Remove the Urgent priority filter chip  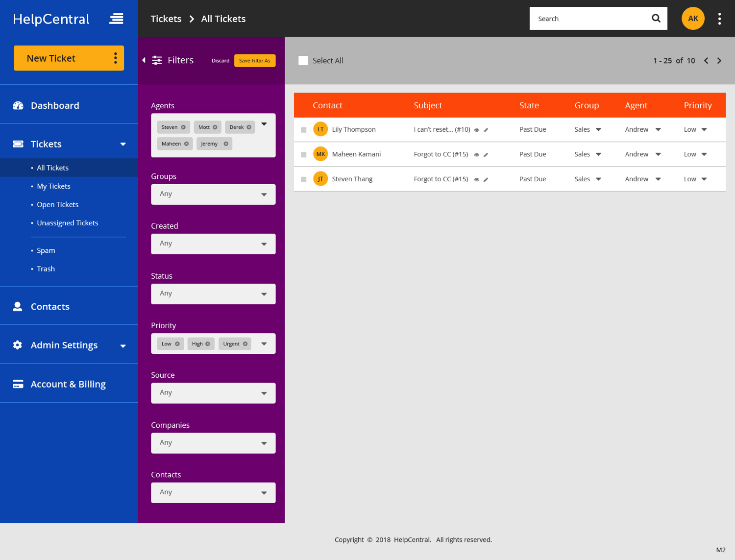(x=245, y=344)
